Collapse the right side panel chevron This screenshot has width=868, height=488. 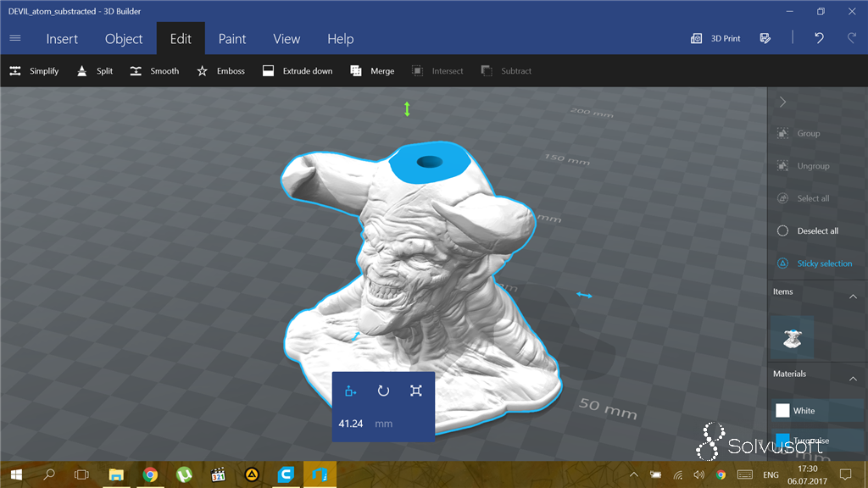point(782,102)
